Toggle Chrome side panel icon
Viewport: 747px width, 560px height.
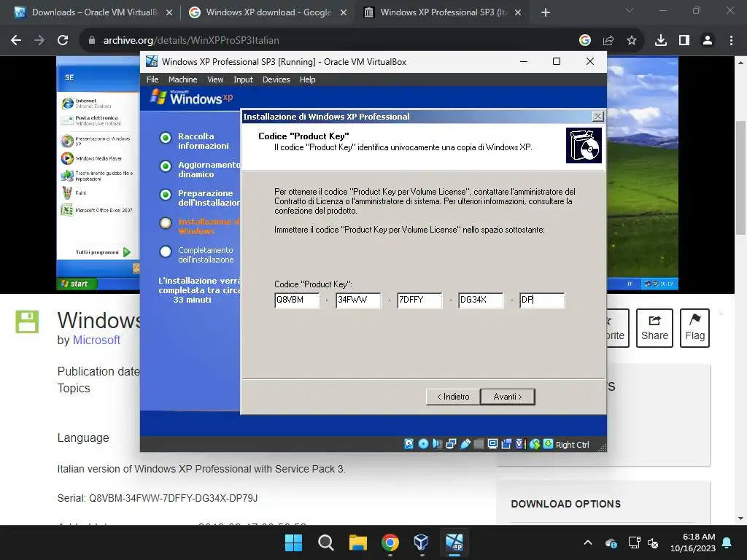click(684, 40)
